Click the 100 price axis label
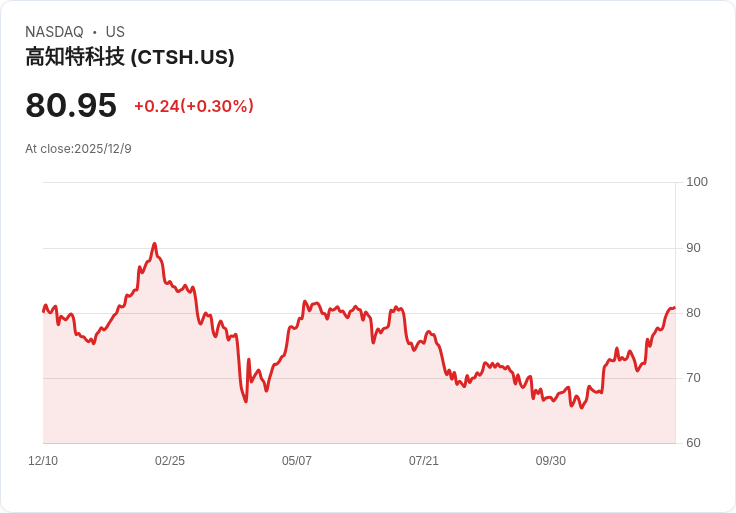 click(697, 182)
